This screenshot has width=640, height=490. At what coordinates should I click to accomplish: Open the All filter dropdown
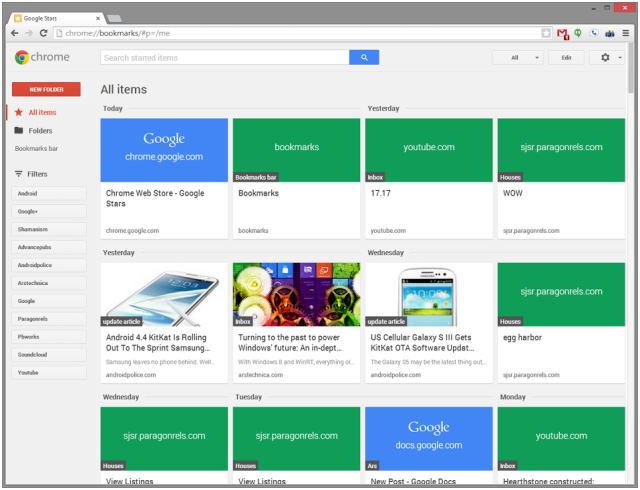[518, 58]
